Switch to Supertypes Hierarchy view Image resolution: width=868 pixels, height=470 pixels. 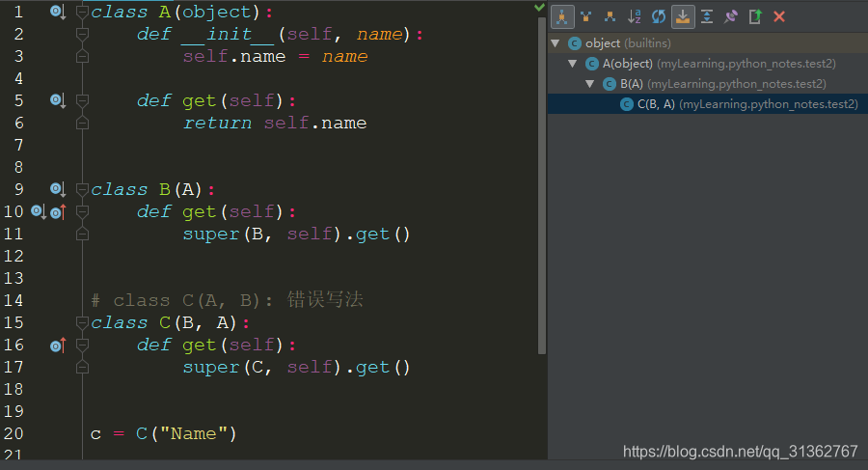pos(585,16)
